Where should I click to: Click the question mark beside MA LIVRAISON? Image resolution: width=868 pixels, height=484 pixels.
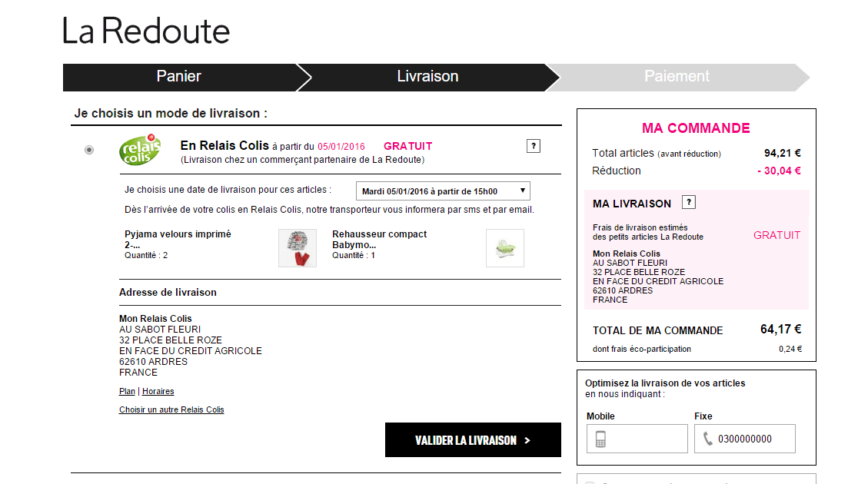point(689,201)
